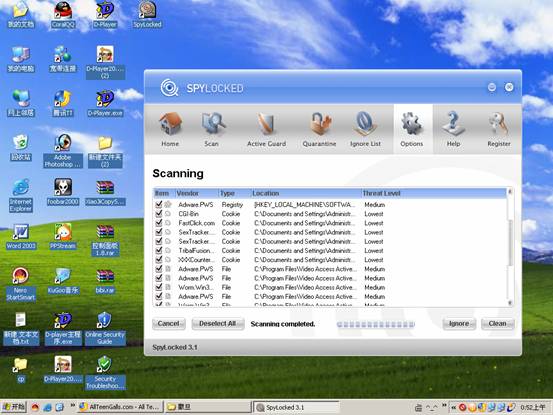553x415 pixels.
Task: Uncheck the CGI-Bin cookie checkbox
Action: click(159, 214)
